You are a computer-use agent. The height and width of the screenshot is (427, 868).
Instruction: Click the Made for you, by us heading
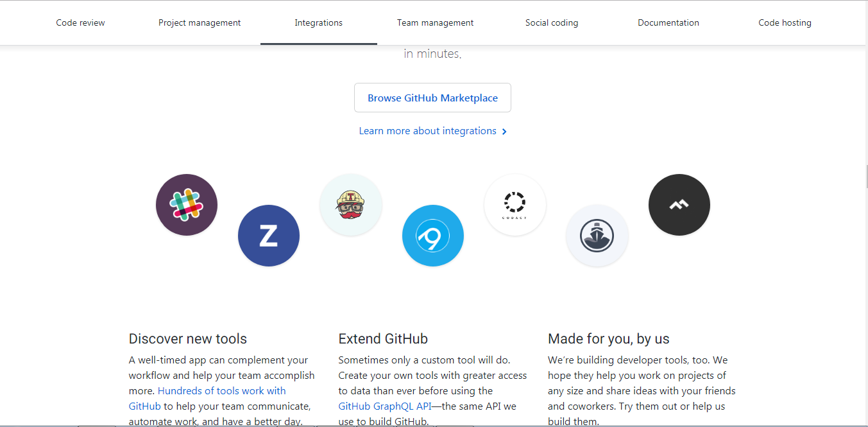point(609,339)
